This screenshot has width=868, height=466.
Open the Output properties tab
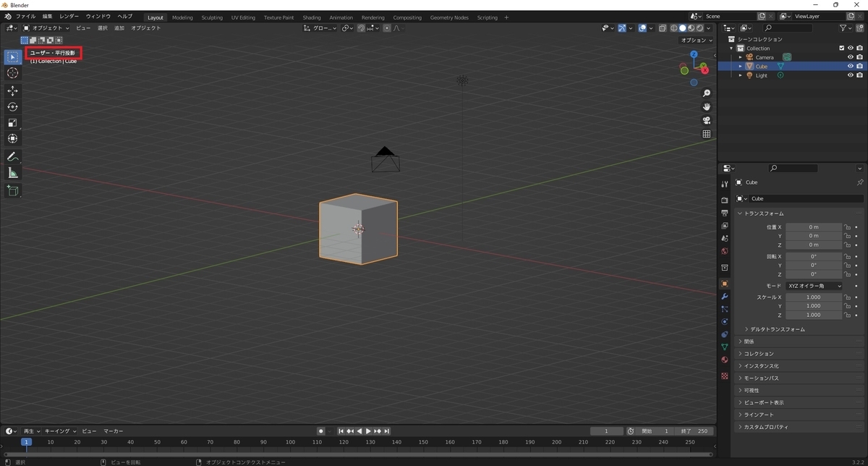pos(724,213)
